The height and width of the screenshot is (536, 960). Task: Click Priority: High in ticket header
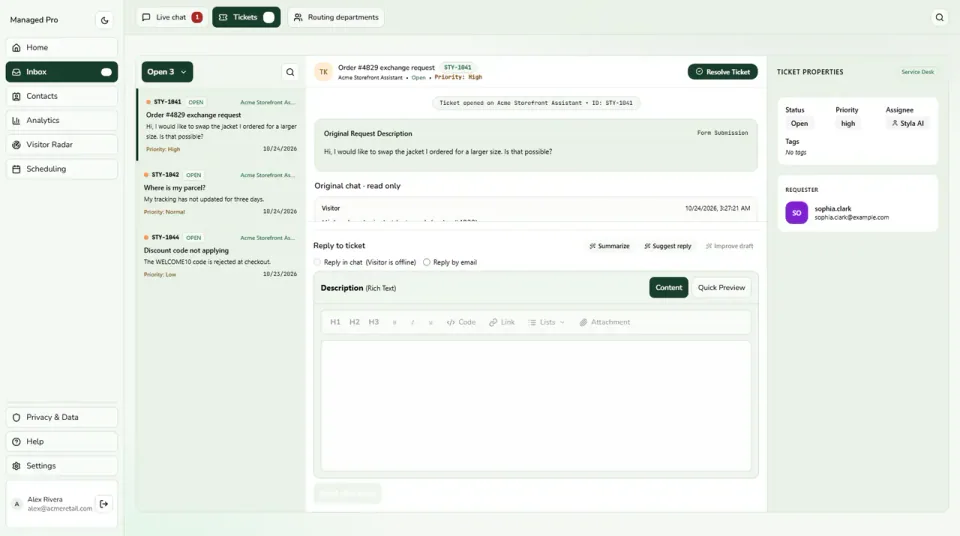tap(458, 78)
